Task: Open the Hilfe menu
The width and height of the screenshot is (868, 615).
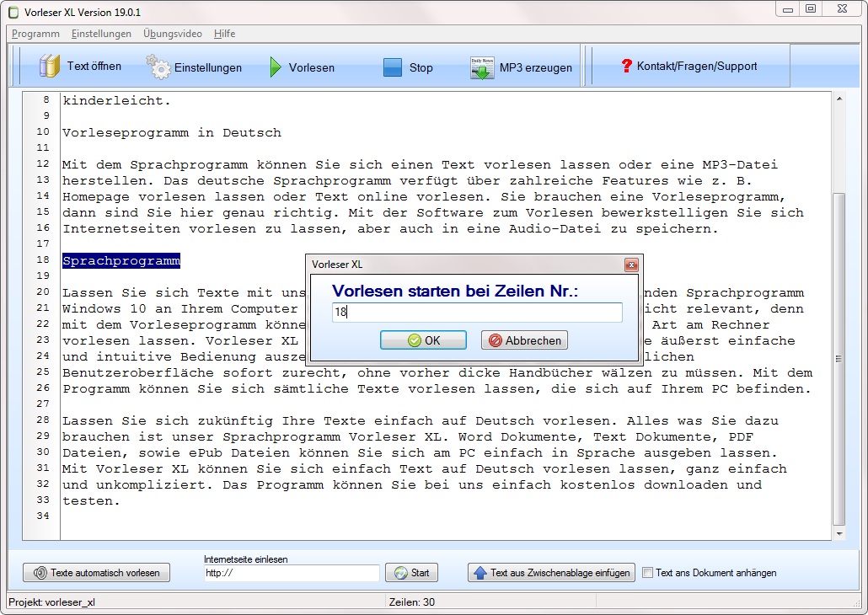Action: click(224, 34)
